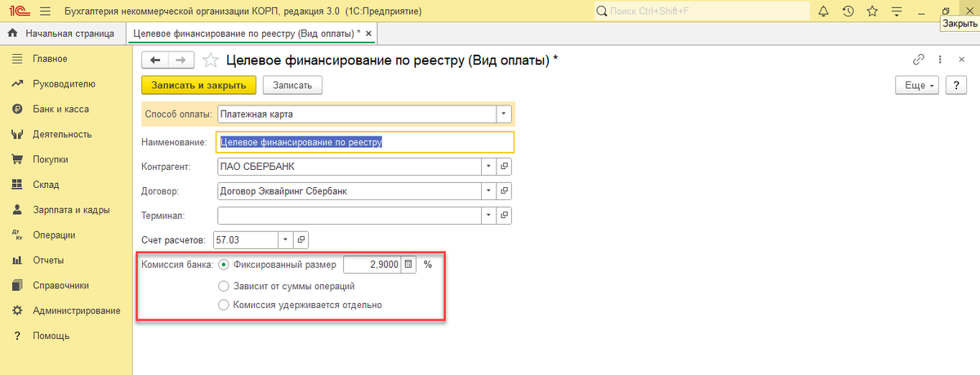
Task: Expand the Способ оплаты dropdown
Action: 504,114
